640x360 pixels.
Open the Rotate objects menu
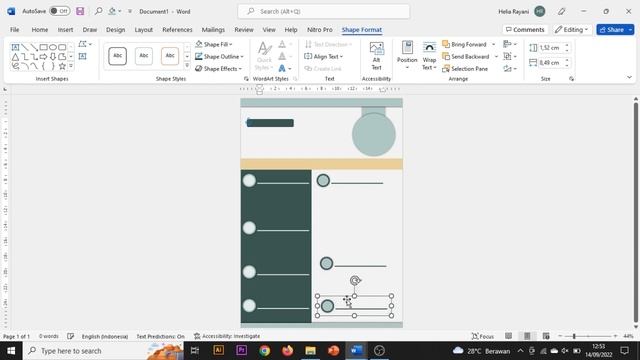click(510, 69)
